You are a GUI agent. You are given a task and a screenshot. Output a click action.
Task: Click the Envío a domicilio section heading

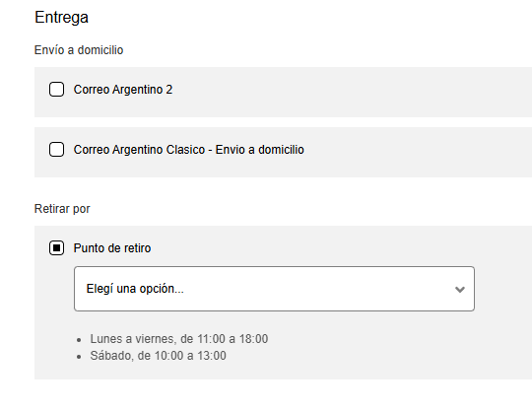click(79, 50)
